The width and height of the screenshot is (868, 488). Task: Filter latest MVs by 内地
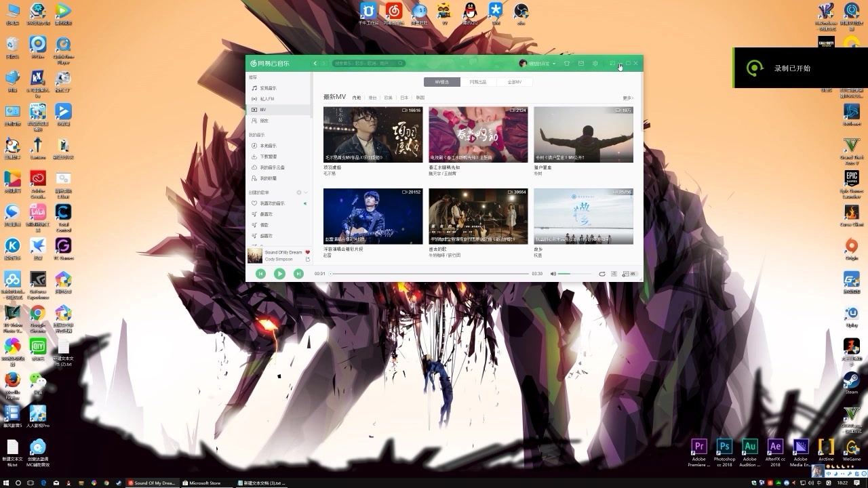[356, 98]
